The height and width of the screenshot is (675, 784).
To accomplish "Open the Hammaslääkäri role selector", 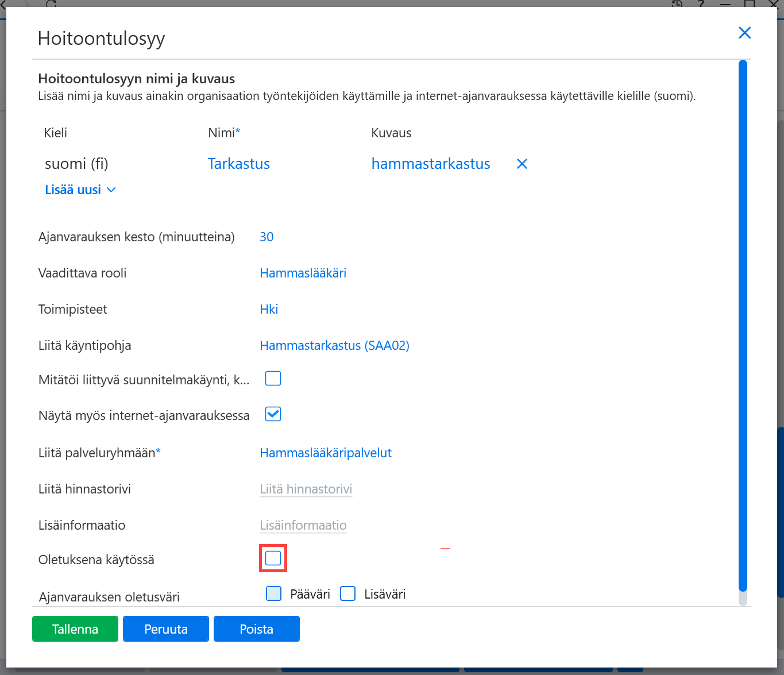I will (x=303, y=273).
